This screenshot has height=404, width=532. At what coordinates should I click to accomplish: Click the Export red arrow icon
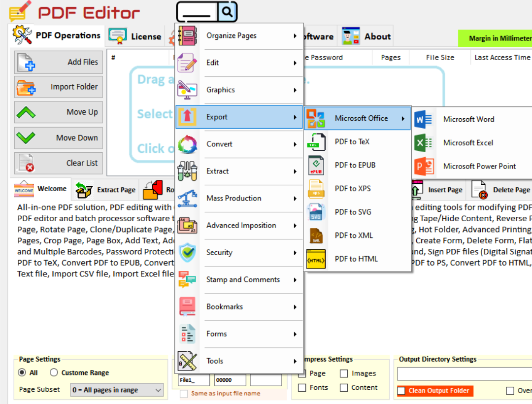(x=187, y=117)
